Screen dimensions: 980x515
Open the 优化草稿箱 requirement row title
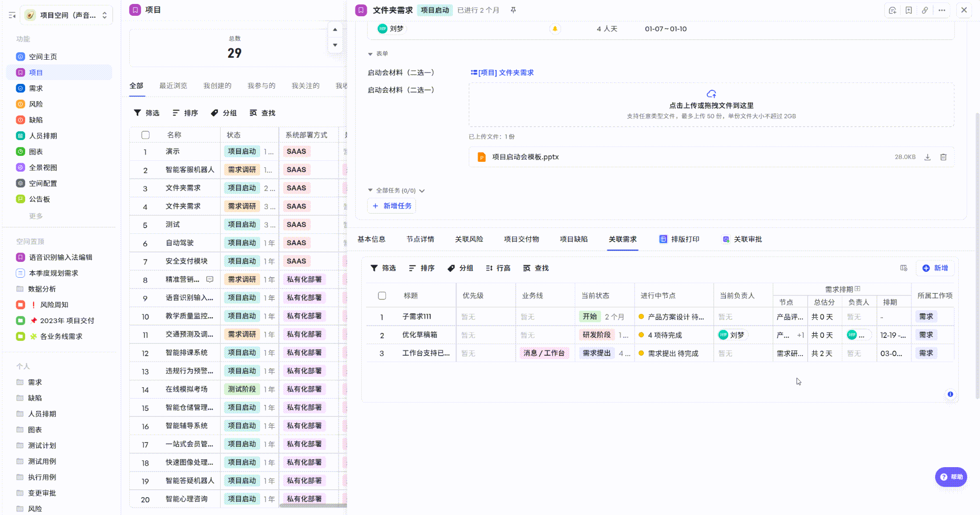coord(420,334)
